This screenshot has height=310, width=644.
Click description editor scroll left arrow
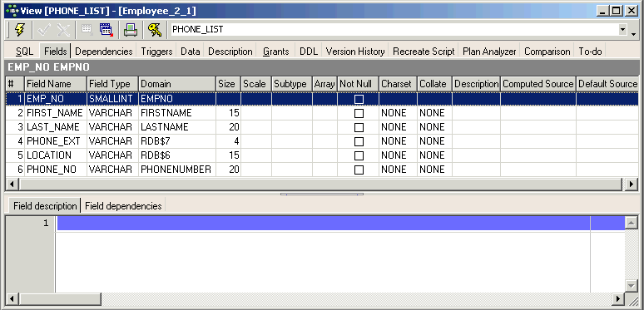pyautogui.click(x=12, y=298)
